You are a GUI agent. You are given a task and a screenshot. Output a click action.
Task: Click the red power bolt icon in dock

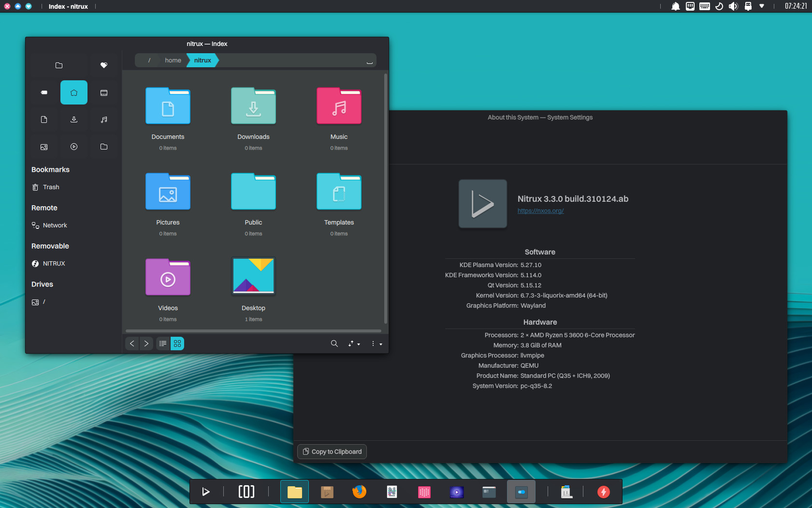coord(604,492)
